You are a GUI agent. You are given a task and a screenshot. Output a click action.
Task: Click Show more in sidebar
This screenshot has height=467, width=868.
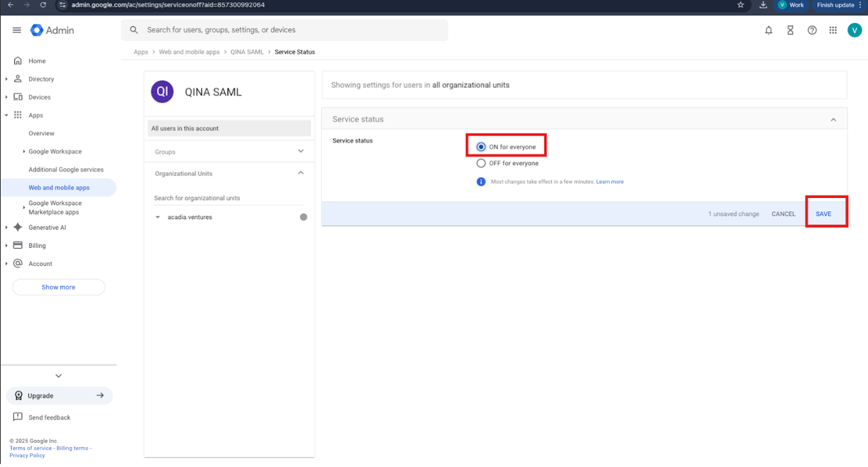pyautogui.click(x=59, y=287)
